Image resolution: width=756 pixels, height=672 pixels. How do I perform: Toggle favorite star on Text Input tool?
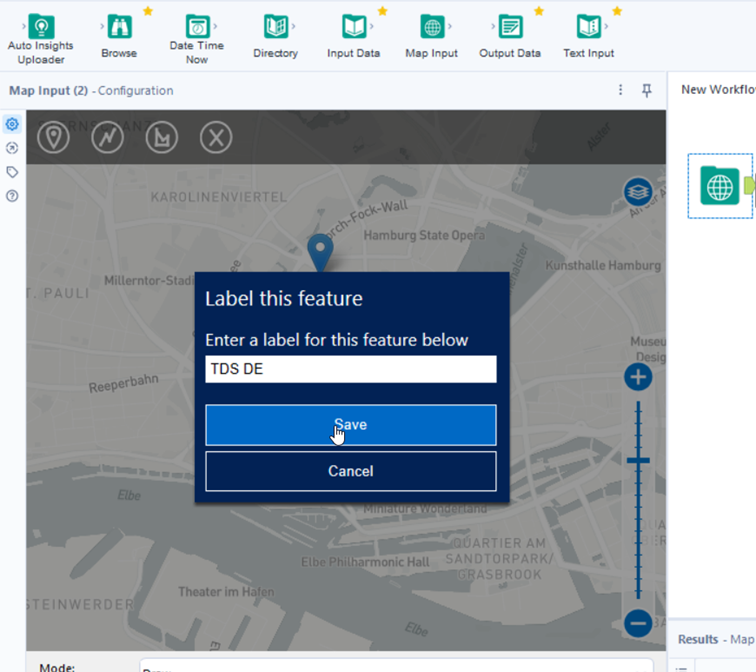point(617,11)
